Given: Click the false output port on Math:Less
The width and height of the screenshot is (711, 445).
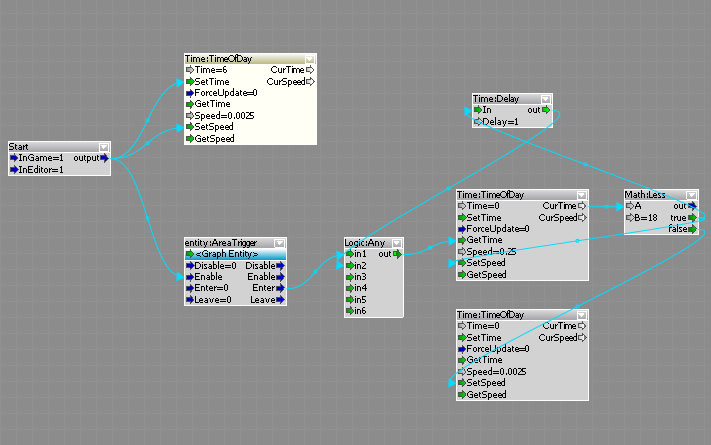Looking at the screenshot, I should pyautogui.click(x=692, y=229).
